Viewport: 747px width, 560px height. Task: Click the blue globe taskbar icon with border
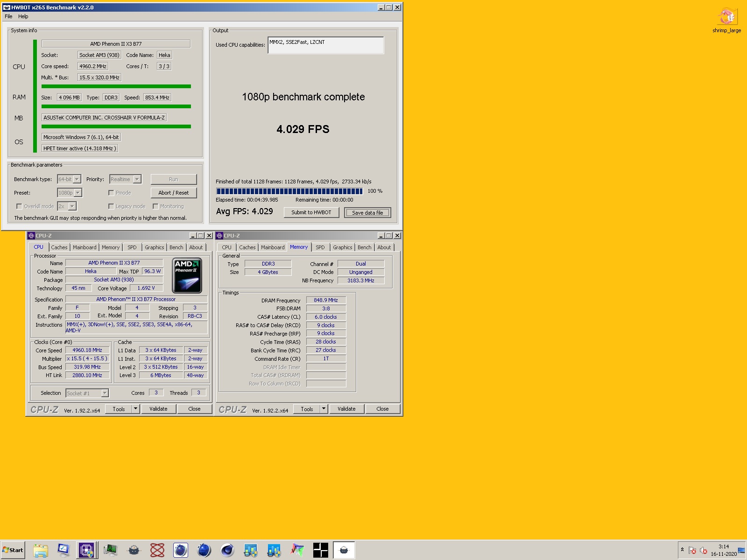(x=181, y=550)
